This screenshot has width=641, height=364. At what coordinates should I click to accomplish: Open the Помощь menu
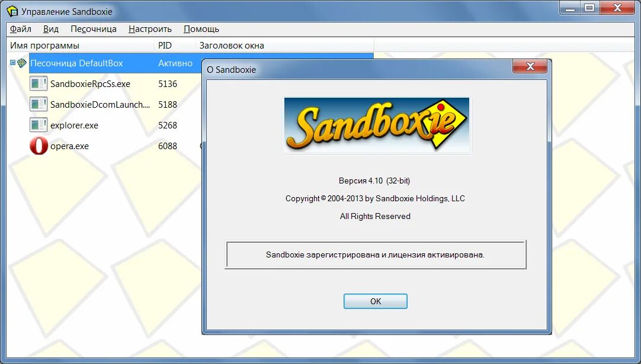tap(201, 29)
